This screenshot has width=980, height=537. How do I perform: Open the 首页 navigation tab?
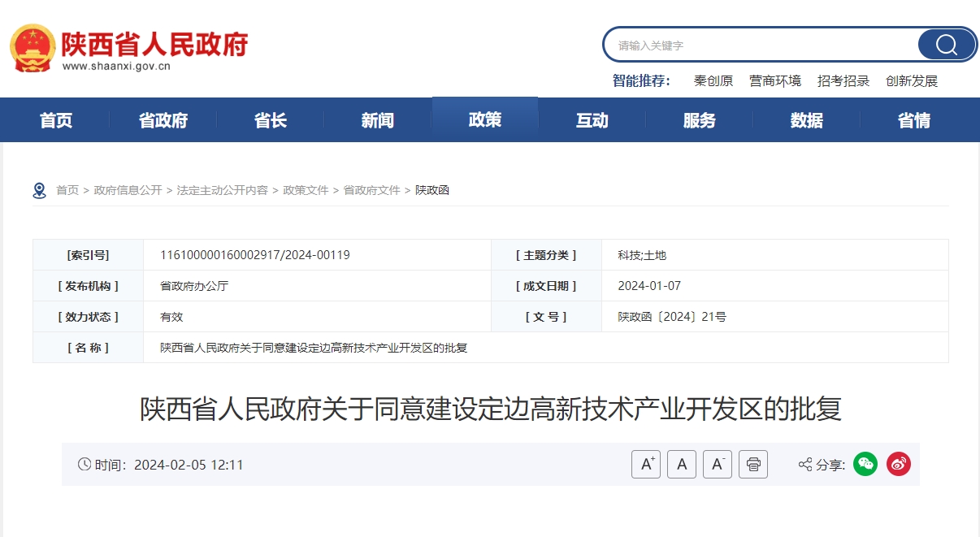(x=56, y=120)
